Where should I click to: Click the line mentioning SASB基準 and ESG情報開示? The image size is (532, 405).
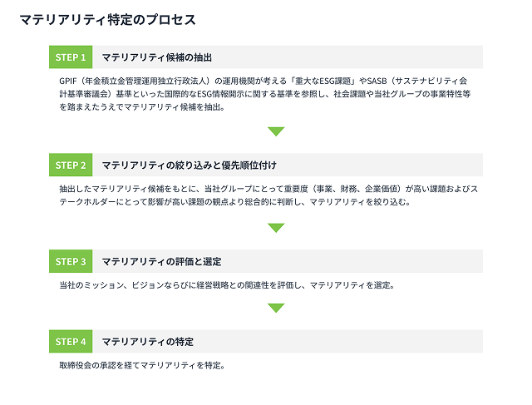point(264,94)
